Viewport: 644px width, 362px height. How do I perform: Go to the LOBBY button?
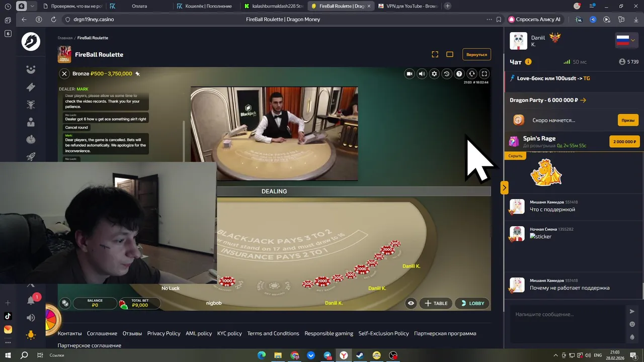[x=472, y=303]
